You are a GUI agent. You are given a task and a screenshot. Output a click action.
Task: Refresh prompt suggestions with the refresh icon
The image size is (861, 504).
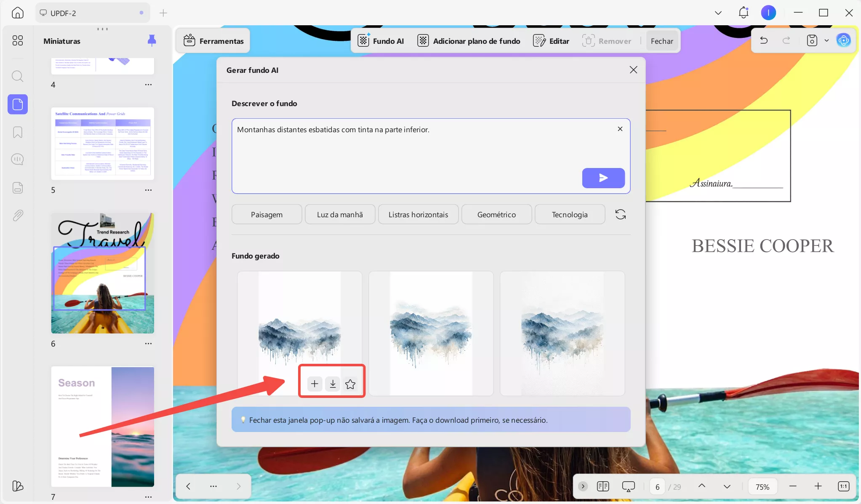click(620, 214)
